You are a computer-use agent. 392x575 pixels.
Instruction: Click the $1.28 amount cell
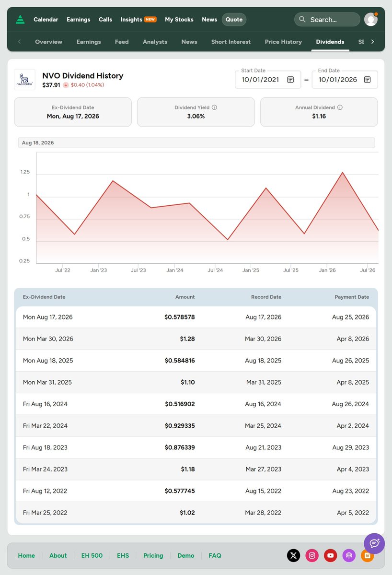coord(187,339)
